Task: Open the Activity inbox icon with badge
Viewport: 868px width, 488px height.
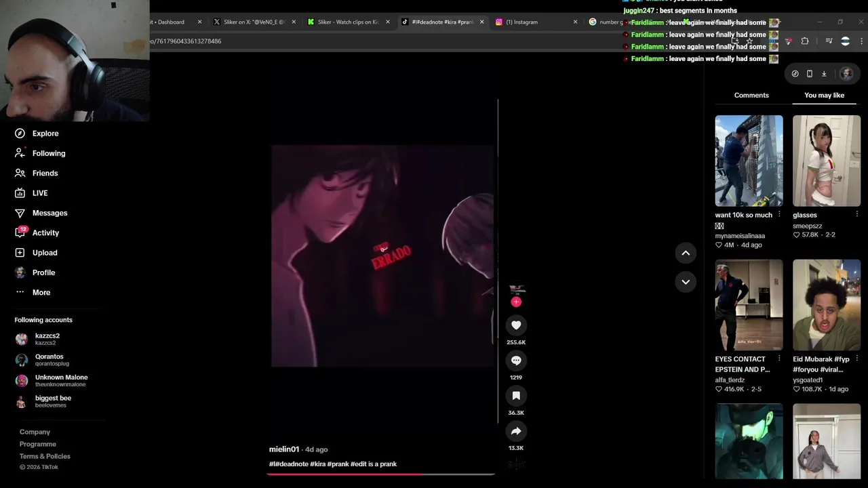Action: click(20, 232)
